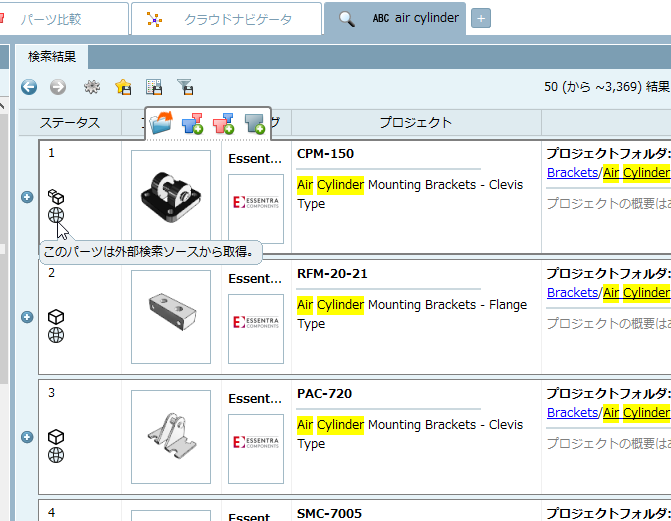Expand row 1 with the plus button
Viewport: 671px width, 521px height.
[27, 197]
